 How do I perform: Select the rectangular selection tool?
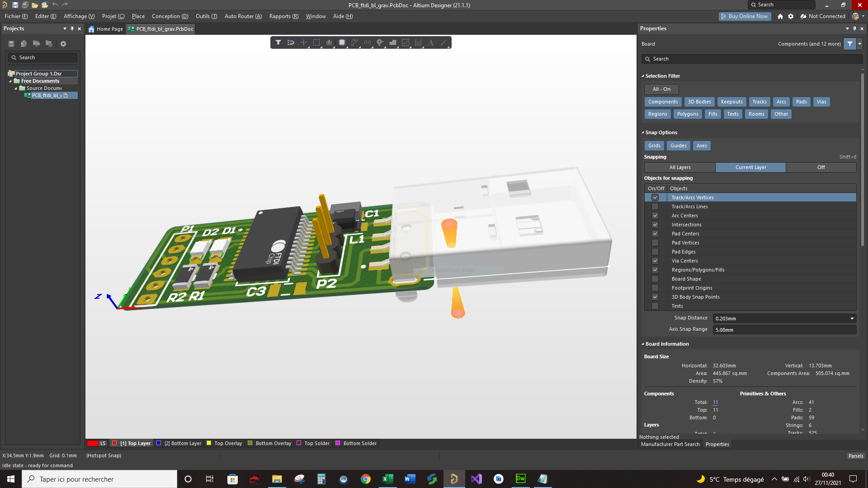(x=316, y=42)
